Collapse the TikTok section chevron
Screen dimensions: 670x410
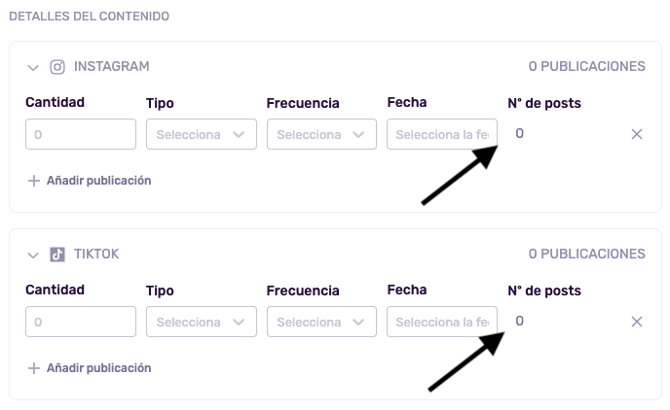pyautogui.click(x=33, y=255)
